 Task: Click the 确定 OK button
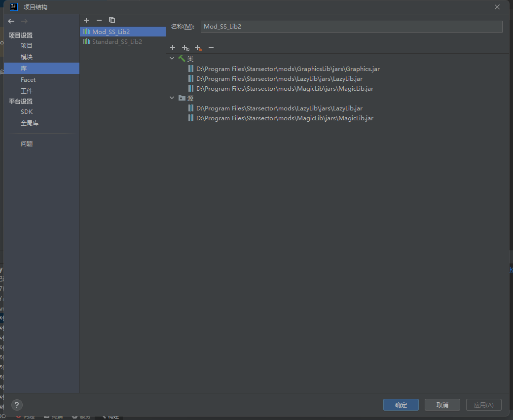pyautogui.click(x=401, y=405)
